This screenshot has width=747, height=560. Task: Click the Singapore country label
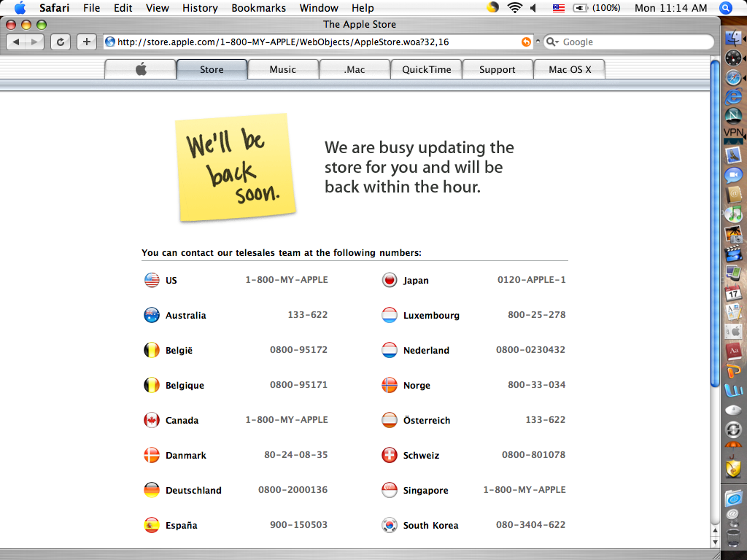pyautogui.click(x=426, y=491)
